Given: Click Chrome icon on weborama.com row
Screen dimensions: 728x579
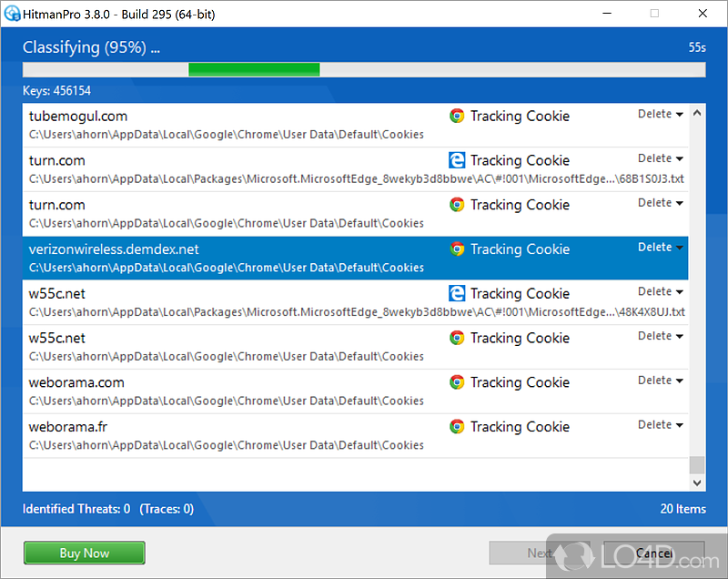Looking at the screenshot, I should (457, 382).
